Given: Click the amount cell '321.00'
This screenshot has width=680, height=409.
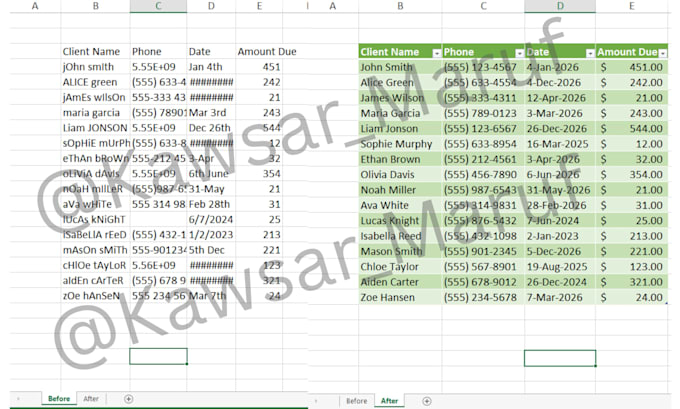Looking at the screenshot, I should point(632,282).
